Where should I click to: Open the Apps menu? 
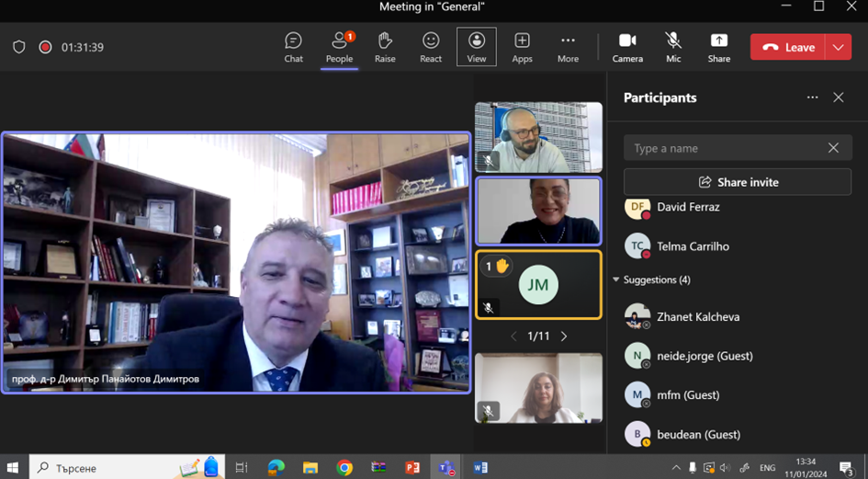pyautogui.click(x=522, y=47)
